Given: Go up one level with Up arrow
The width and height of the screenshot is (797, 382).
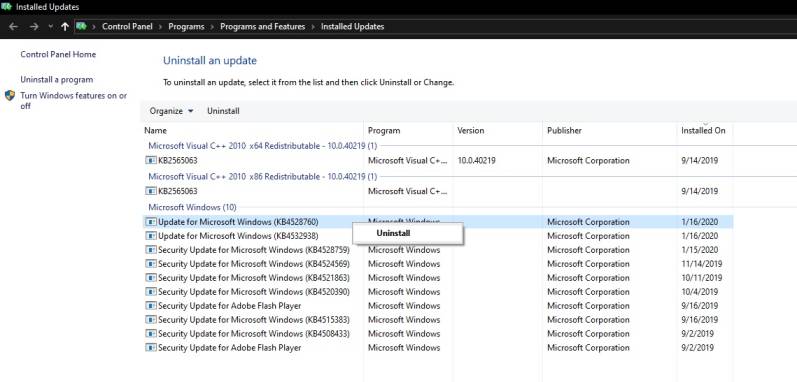Looking at the screenshot, I should [x=65, y=26].
